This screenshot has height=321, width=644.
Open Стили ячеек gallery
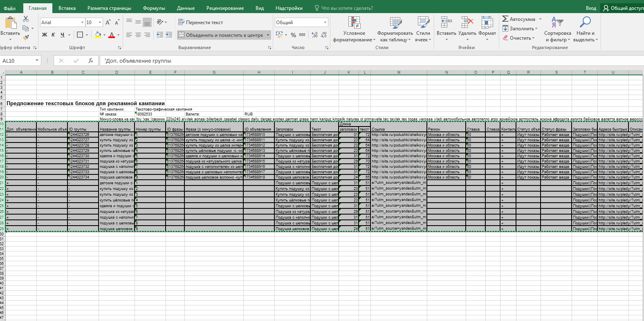tap(423, 29)
